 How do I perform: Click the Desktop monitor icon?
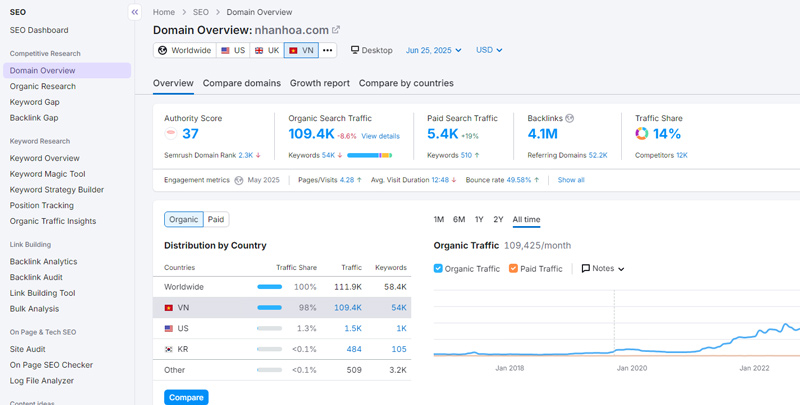click(355, 50)
